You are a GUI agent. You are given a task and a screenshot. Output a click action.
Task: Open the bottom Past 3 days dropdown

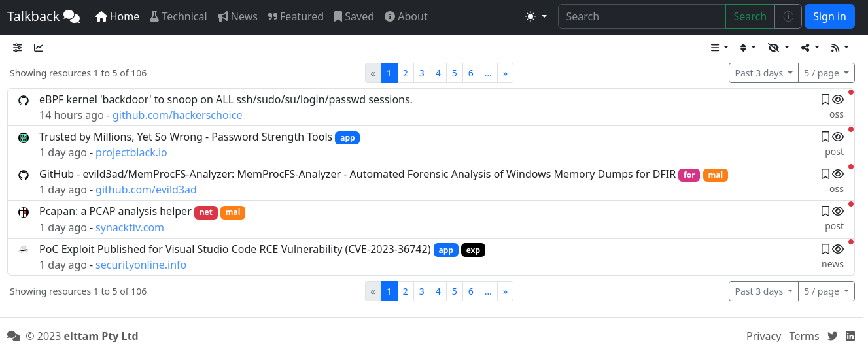(763, 291)
